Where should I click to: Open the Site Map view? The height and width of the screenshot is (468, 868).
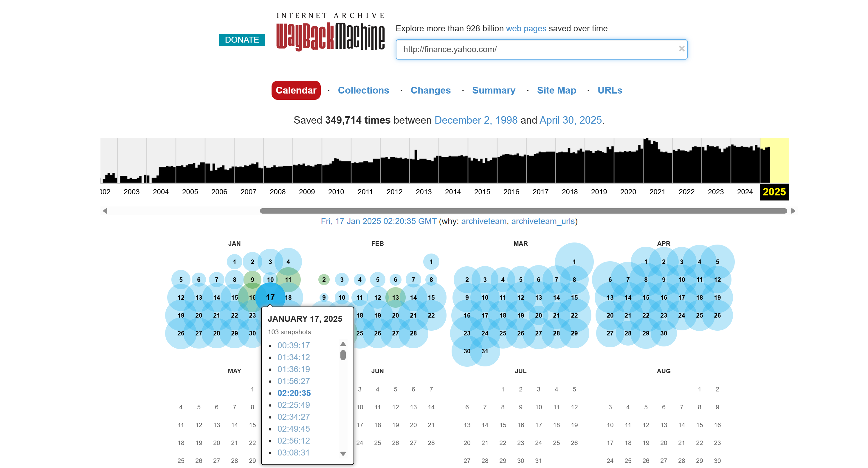tap(556, 90)
